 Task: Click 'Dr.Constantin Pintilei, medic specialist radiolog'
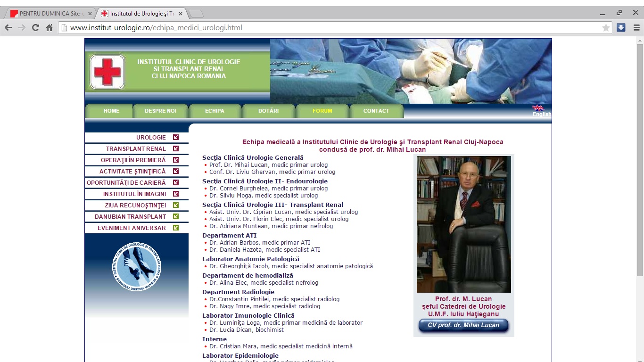pyautogui.click(x=274, y=299)
